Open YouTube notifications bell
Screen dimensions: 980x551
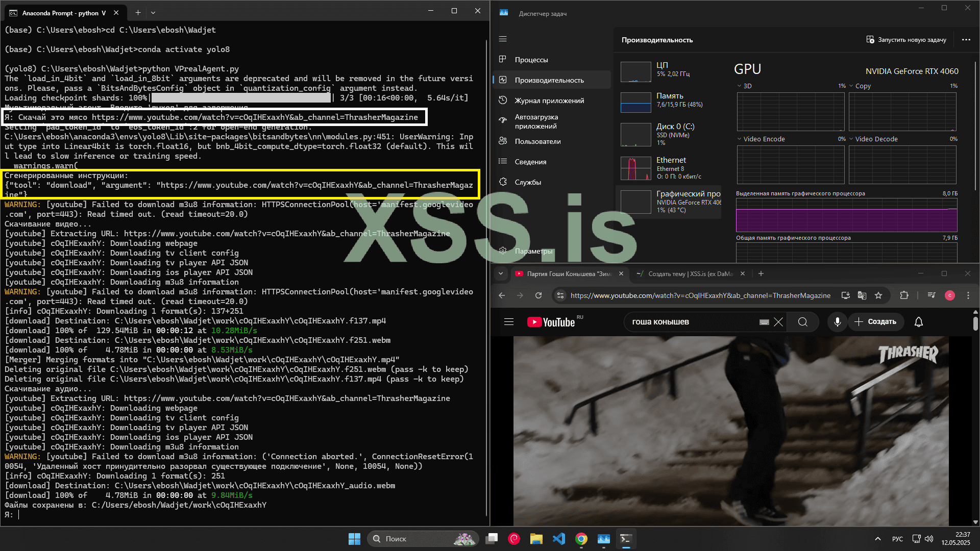pyautogui.click(x=918, y=322)
